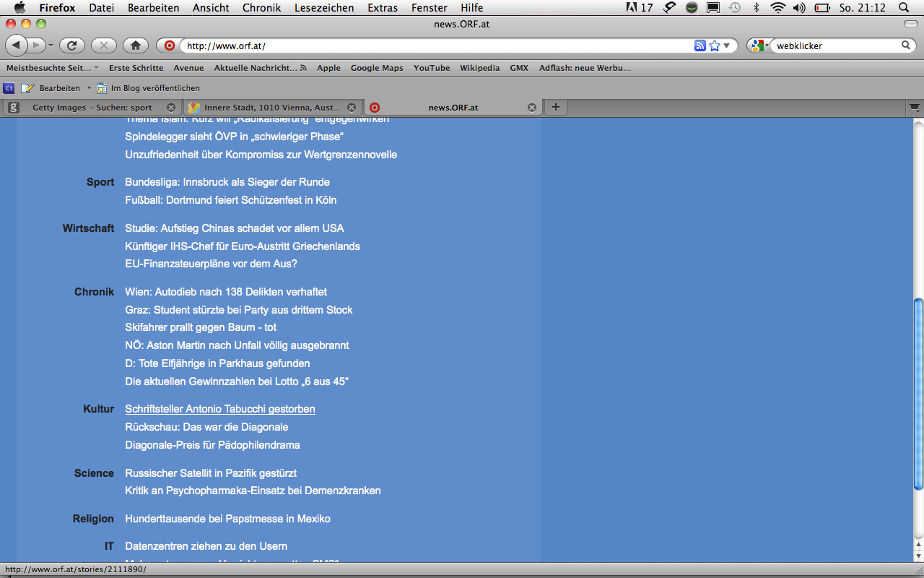Click the Wi-Fi status icon

pyautogui.click(x=777, y=8)
